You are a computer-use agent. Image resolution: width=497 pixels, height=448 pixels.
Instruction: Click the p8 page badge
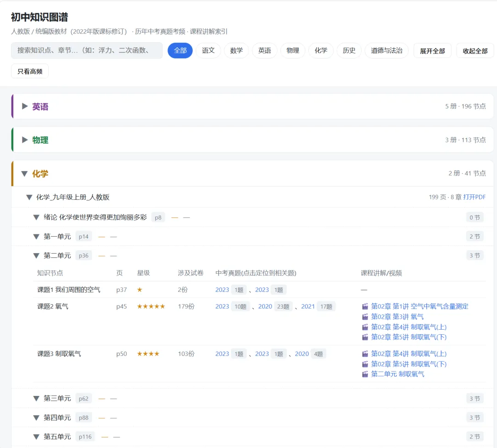tap(158, 217)
